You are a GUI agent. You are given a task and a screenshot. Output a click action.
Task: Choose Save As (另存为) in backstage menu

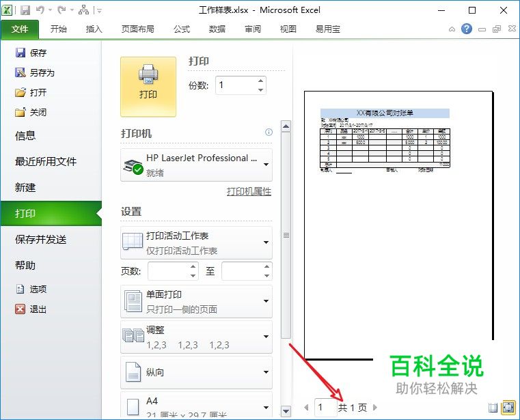click(35, 72)
